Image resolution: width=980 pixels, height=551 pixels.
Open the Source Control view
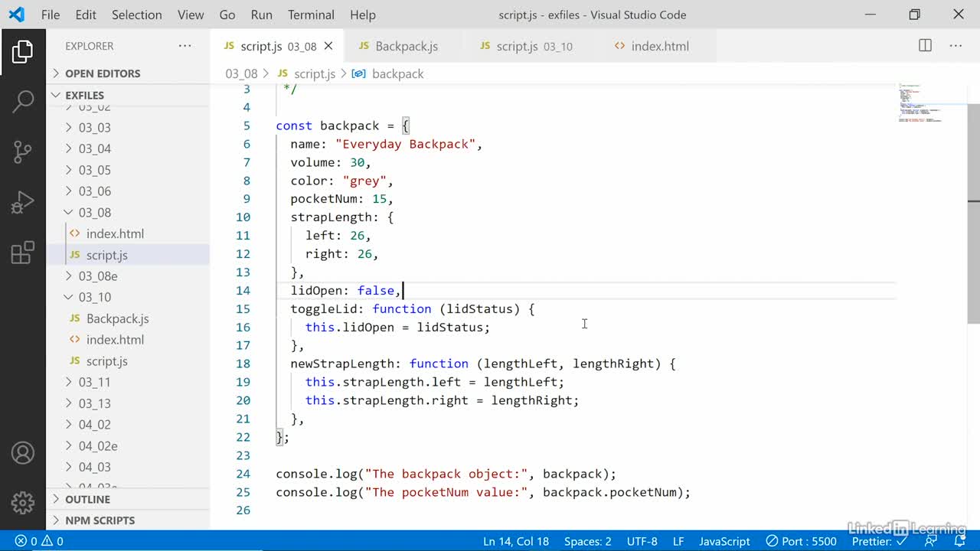(x=22, y=152)
